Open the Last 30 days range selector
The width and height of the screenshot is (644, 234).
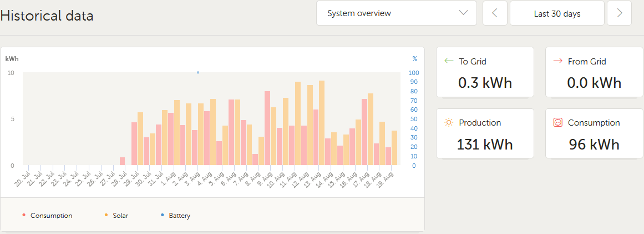pos(557,13)
